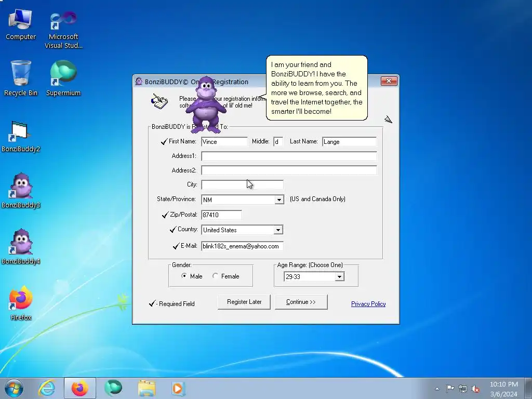Open Windows Explorer folder in taskbar
Screen dimensions: 532x399
(146, 389)
